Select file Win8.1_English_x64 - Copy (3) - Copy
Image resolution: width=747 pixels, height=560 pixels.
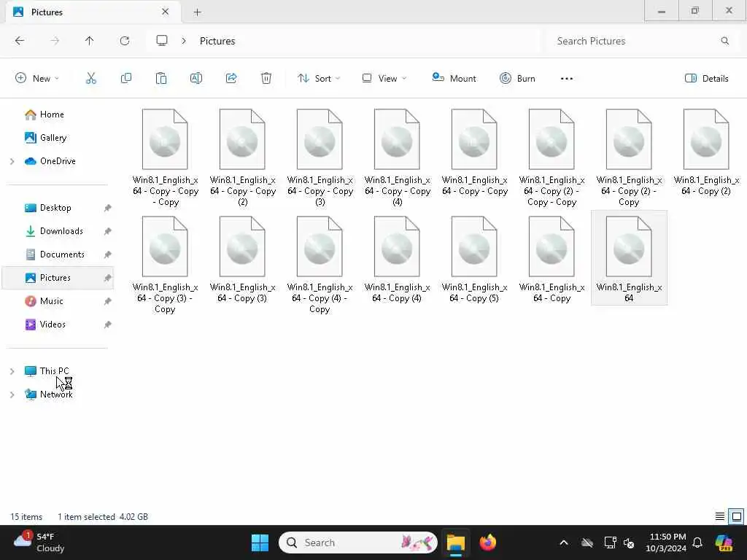coord(165,265)
